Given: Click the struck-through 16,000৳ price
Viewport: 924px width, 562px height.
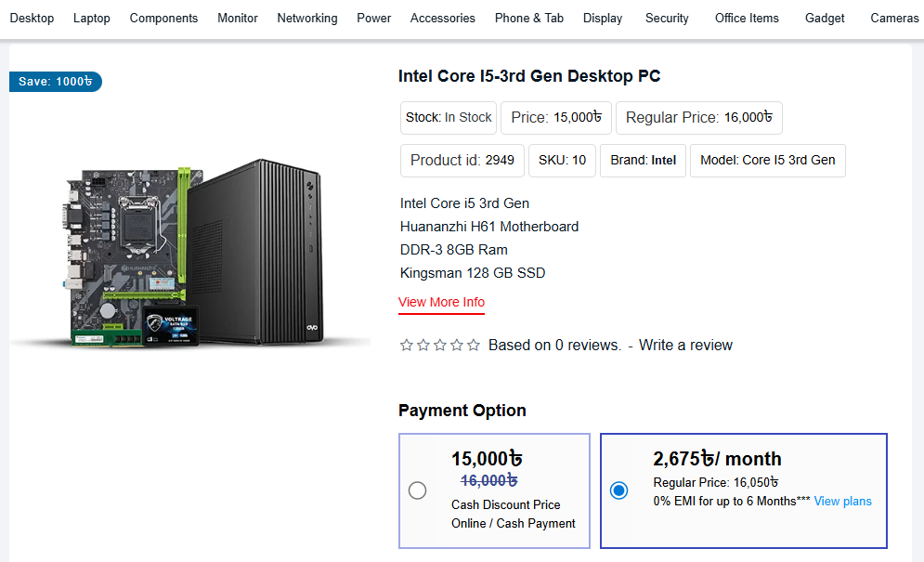Looking at the screenshot, I should [x=489, y=481].
